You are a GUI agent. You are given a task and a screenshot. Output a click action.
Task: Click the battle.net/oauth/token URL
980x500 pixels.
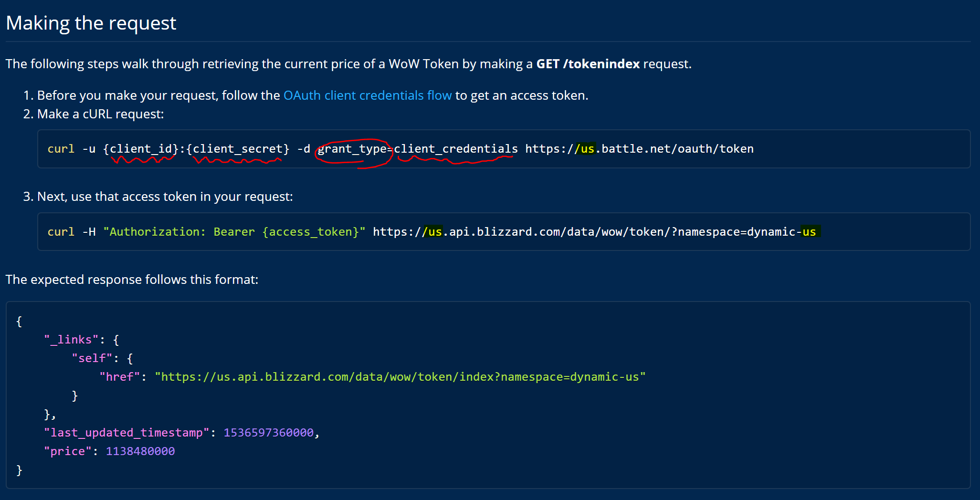click(640, 149)
